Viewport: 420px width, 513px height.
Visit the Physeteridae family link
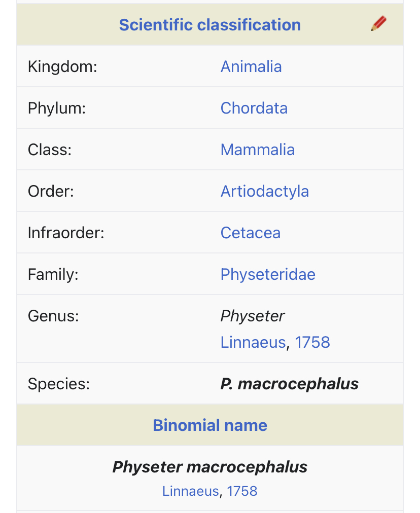(268, 274)
